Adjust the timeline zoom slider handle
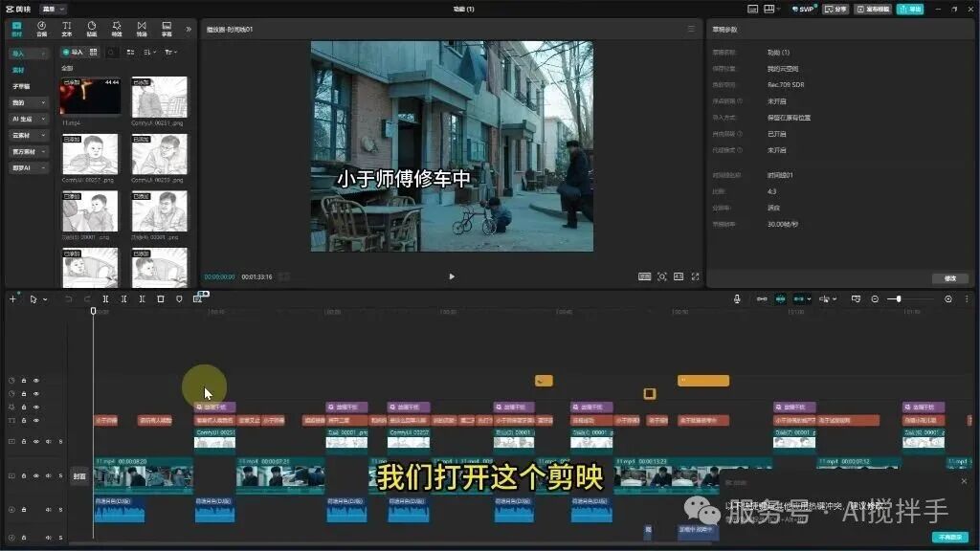Screen dimensions: 980x551 coord(898,299)
